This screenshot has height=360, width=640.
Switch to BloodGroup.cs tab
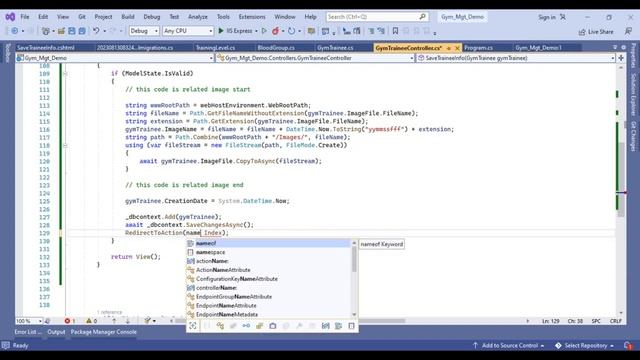pyautogui.click(x=276, y=48)
